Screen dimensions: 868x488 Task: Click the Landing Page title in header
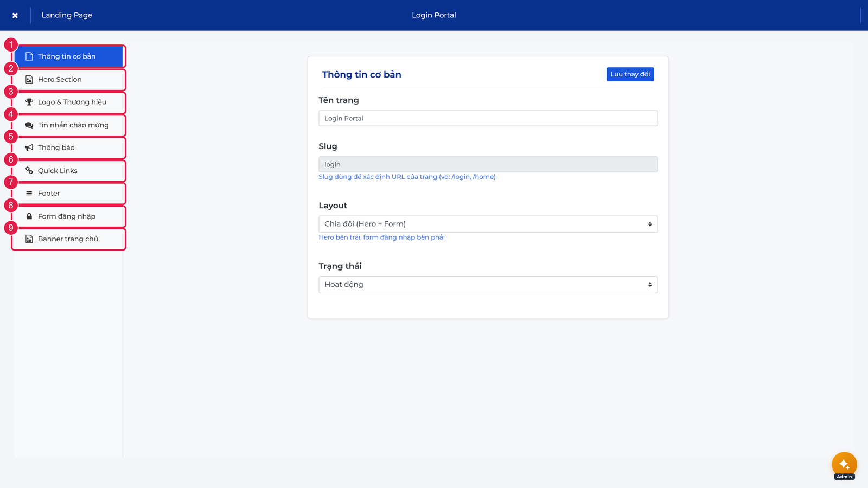[67, 15]
